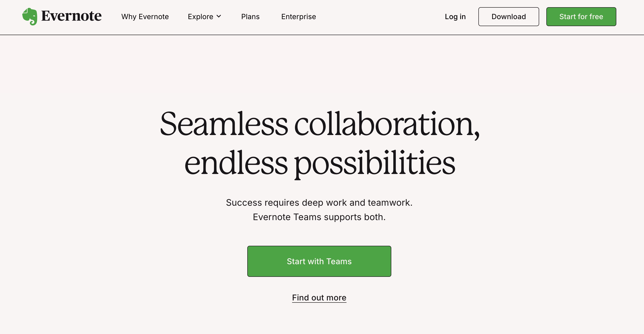Go to the Plans page
Image resolution: width=644 pixels, height=334 pixels.
click(x=250, y=16)
